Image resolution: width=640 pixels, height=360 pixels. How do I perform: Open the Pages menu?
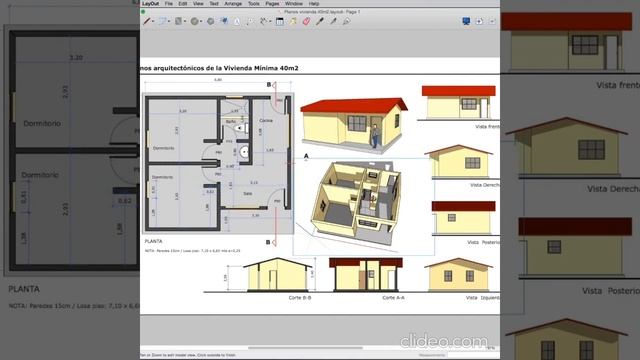click(272, 4)
